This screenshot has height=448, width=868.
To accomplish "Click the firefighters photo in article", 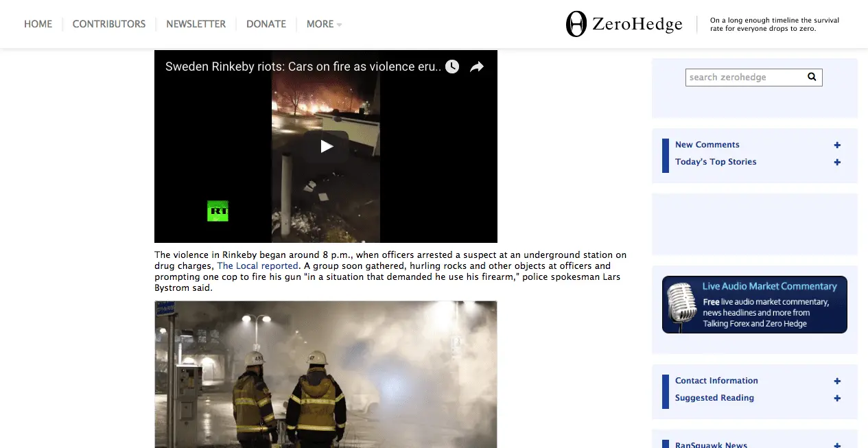I will pyautogui.click(x=326, y=375).
